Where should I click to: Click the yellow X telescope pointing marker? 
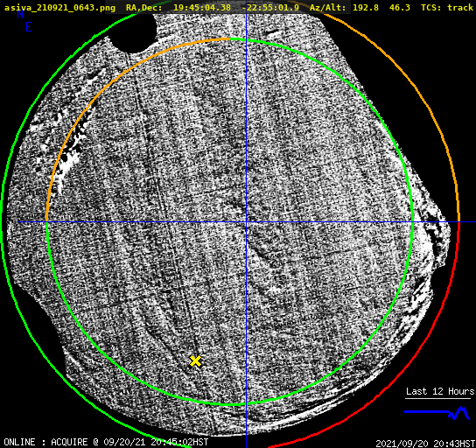tap(195, 361)
